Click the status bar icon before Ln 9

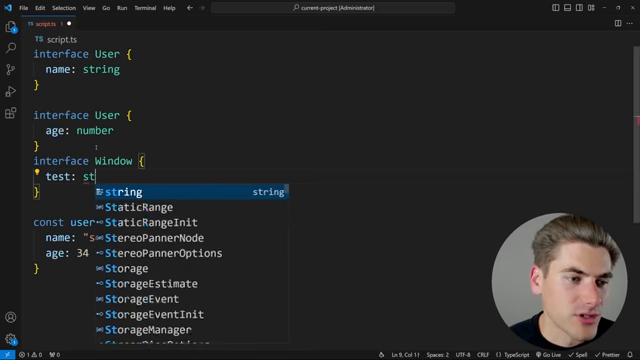pos(381,355)
